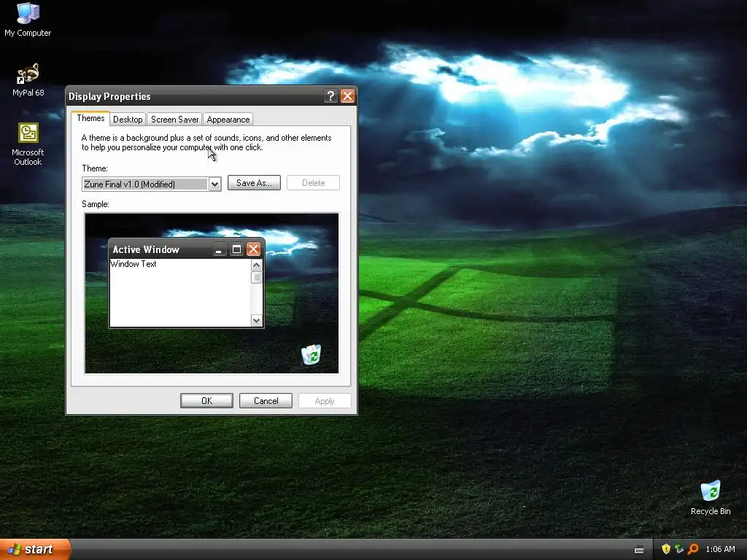This screenshot has height=560, width=747.
Task: Switch to the Themes tab
Action: tap(90, 119)
